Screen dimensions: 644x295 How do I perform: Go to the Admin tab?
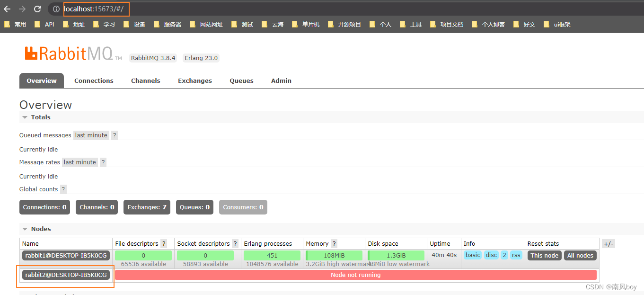pyautogui.click(x=281, y=80)
